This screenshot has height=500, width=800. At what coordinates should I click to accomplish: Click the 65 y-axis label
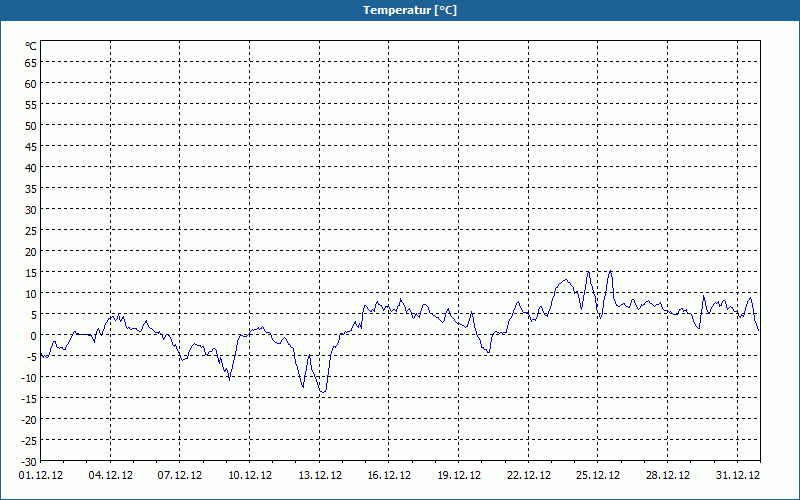(x=31, y=63)
